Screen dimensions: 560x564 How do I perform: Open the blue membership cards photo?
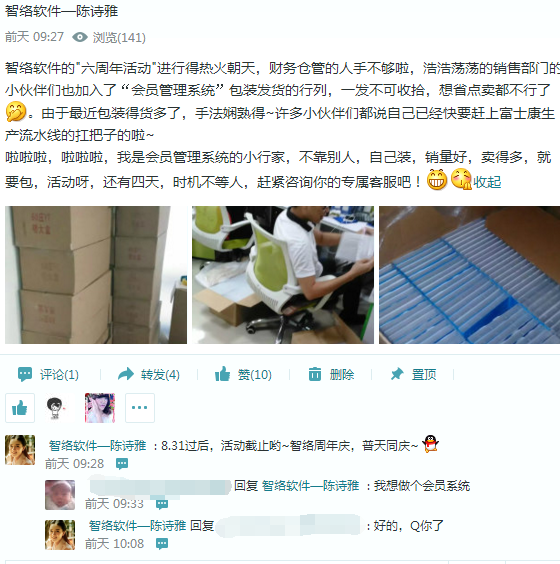coord(469,275)
